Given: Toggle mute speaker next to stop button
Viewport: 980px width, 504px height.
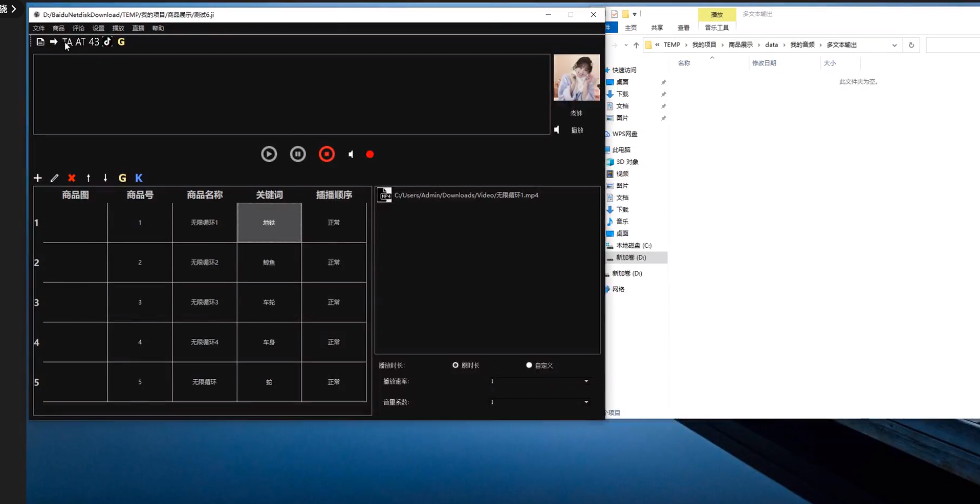Looking at the screenshot, I should click(351, 155).
